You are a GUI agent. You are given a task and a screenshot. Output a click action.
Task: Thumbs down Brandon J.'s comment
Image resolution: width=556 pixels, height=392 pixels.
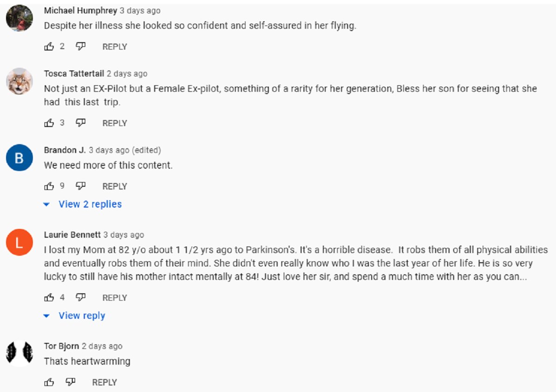pos(81,186)
